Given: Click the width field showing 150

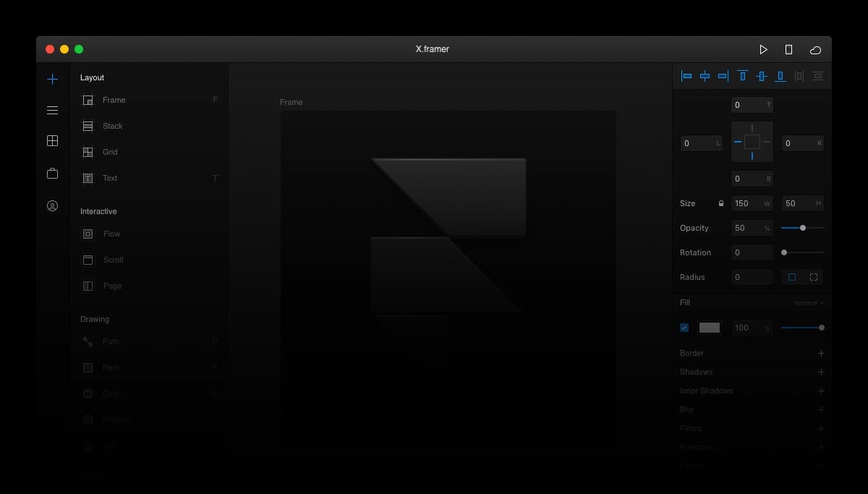Looking at the screenshot, I should (752, 203).
